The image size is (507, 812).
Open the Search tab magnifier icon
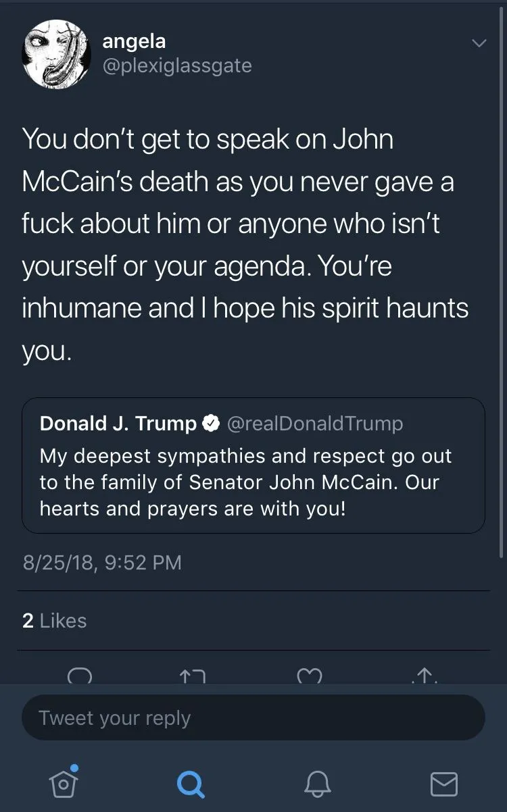[x=190, y=784]
